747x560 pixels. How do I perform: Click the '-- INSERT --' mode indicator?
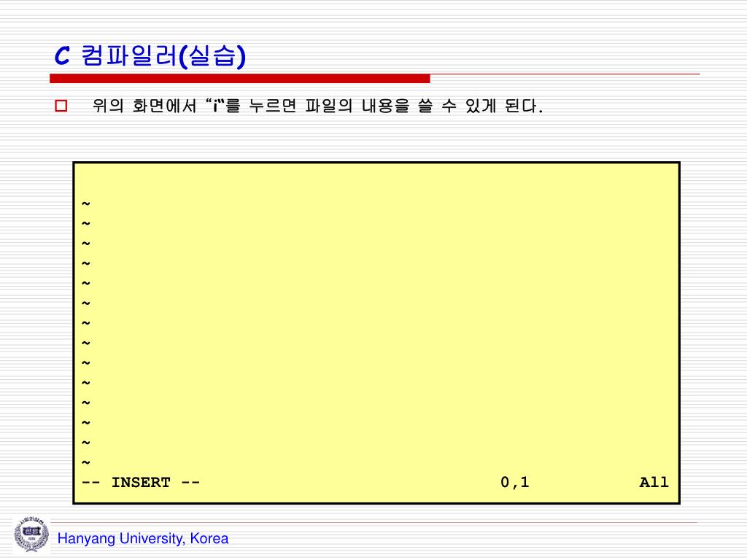141,483
